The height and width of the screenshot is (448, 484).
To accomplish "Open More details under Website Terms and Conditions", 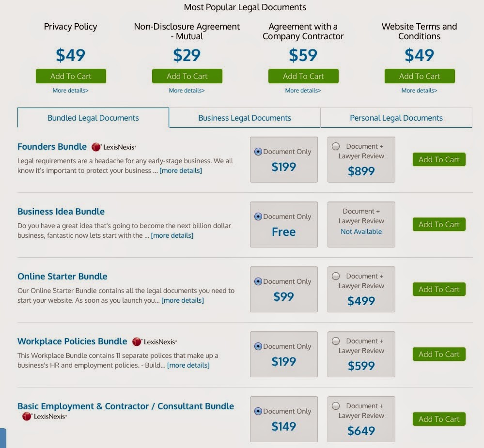I will click(x=419, y=91).
